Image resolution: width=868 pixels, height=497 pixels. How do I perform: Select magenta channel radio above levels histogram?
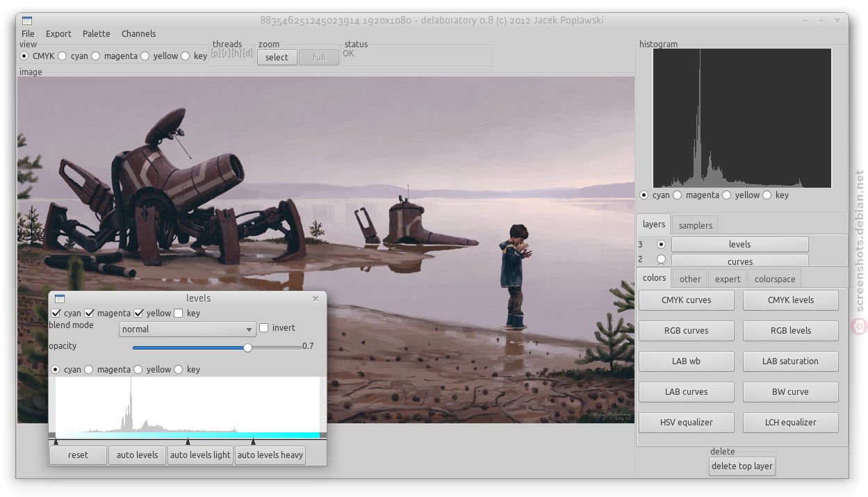(x=89, y=370)
